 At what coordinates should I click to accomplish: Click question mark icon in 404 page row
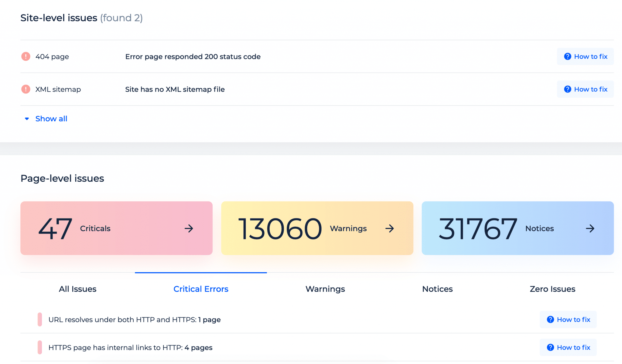[567, 56]
